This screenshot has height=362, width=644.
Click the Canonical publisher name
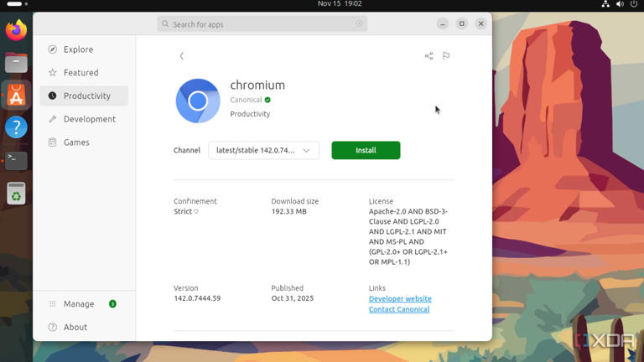tap(246, 100)
